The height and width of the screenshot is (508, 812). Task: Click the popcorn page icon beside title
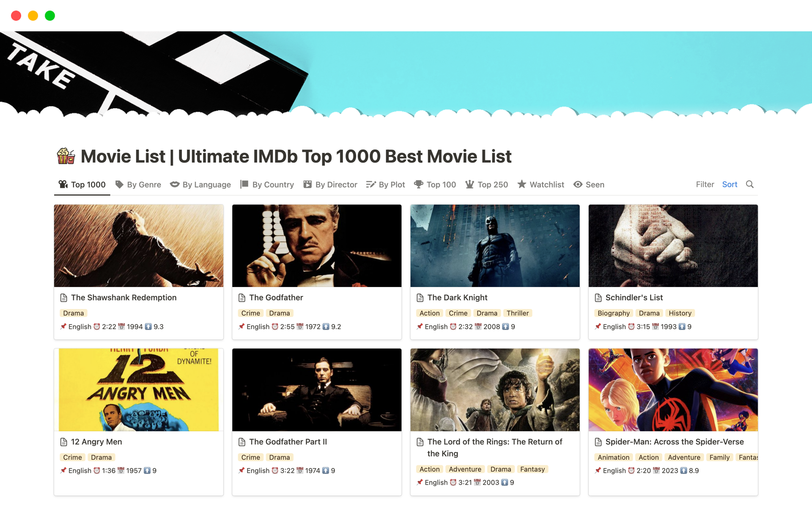coord(66,156)
